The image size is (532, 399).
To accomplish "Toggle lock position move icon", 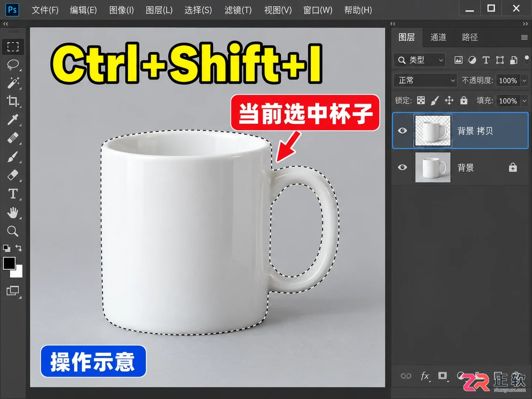I will coord(449,100).
